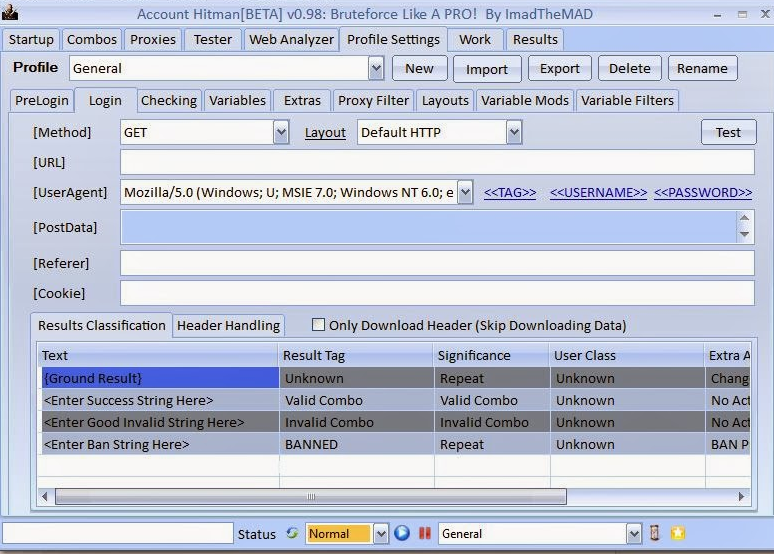Switch to the Extras sub-tab
Screen dimensions: 774x556
(x=302, y=101)
